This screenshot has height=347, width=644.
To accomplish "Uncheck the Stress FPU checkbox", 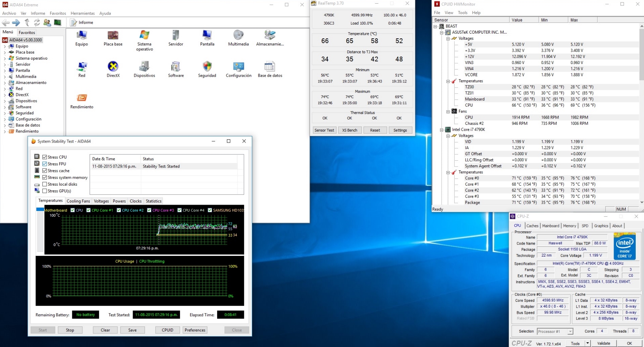I will coord(45,164).
